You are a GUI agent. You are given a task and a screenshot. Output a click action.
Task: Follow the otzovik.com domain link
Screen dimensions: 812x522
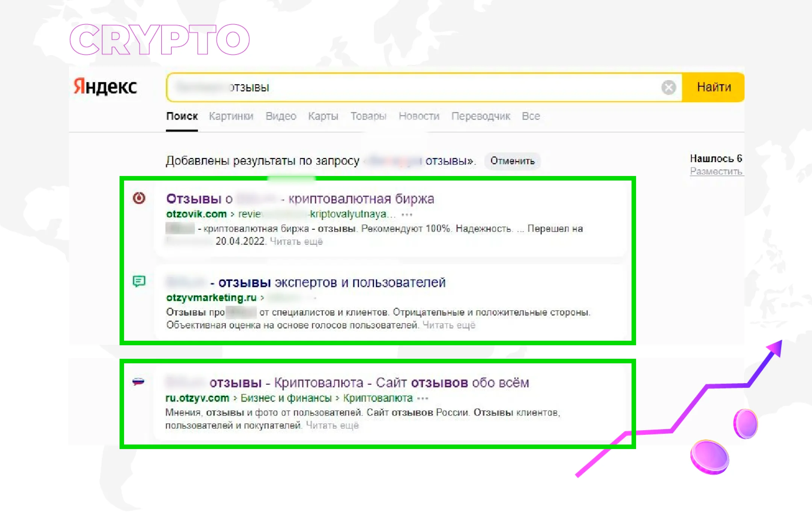tap(196, 214)
